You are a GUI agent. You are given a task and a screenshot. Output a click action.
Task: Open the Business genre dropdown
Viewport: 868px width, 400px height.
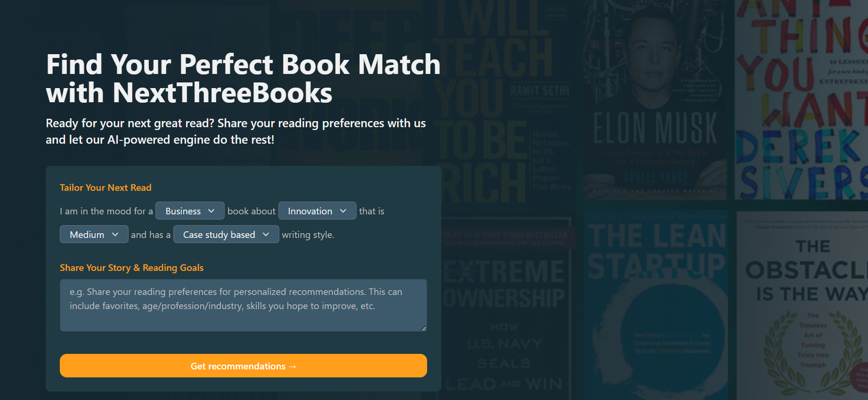point(189,211)
